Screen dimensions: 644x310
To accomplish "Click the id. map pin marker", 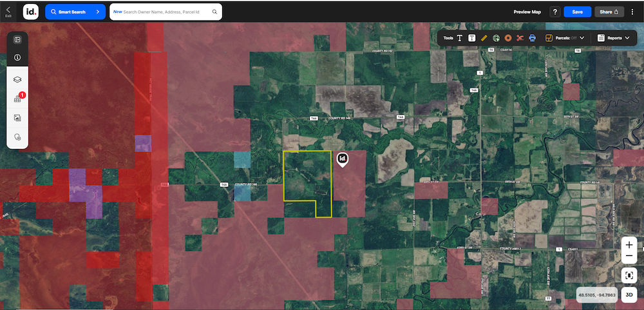I will pyautogui.click(x=343, y=159).
